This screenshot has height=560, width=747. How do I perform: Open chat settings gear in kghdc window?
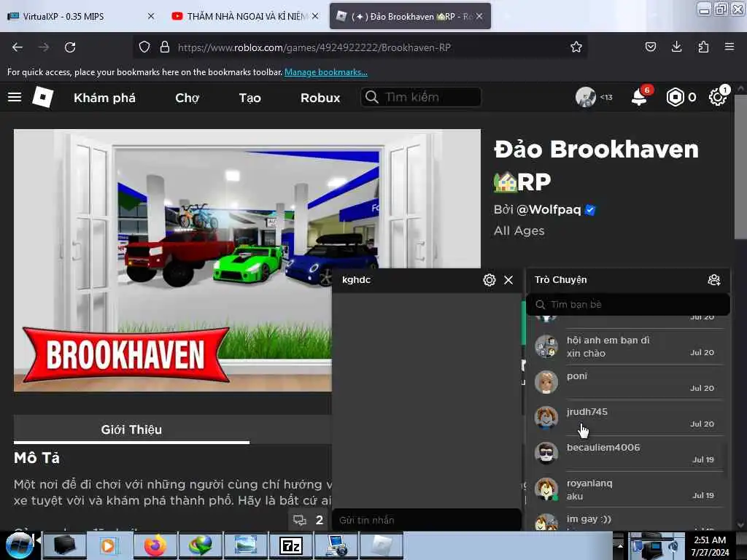(x=489, y=280)
